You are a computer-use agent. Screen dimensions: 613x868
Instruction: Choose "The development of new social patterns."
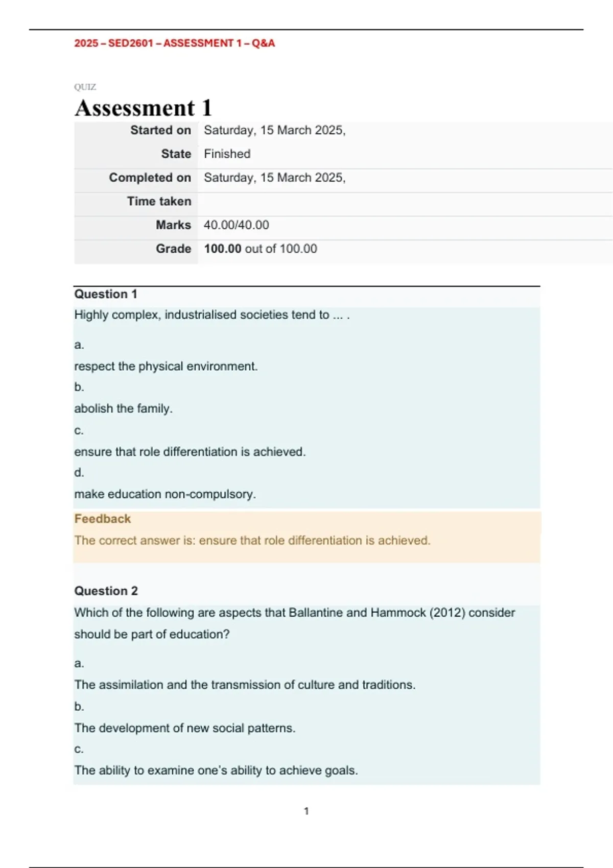tap(184, 728)
